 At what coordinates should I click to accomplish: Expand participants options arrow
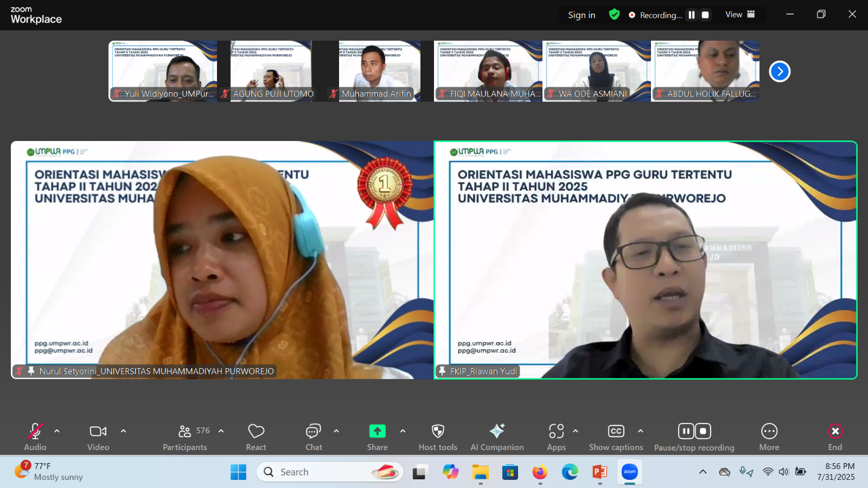(x=221, y=431)
